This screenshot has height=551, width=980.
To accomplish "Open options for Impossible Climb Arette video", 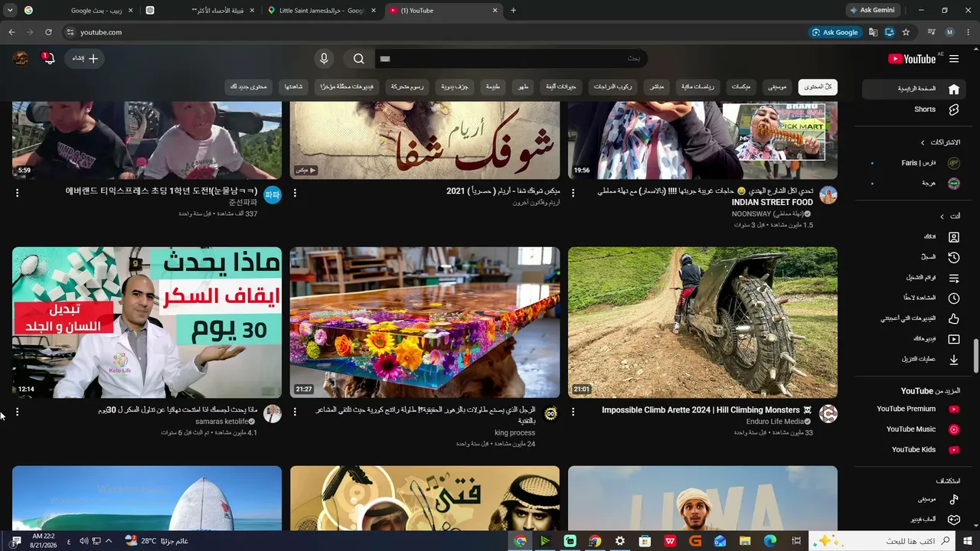I will click(x=573, y=412).
